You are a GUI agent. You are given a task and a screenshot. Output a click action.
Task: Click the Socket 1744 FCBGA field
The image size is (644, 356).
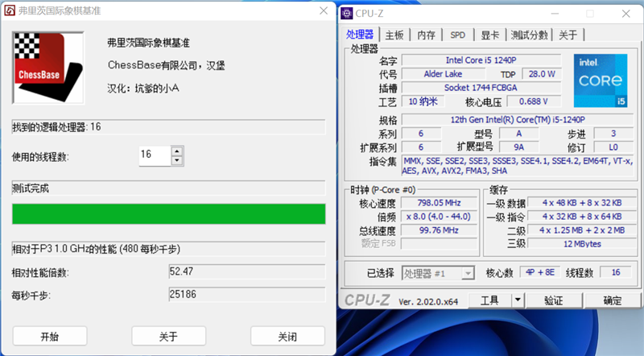click(481, 88)
